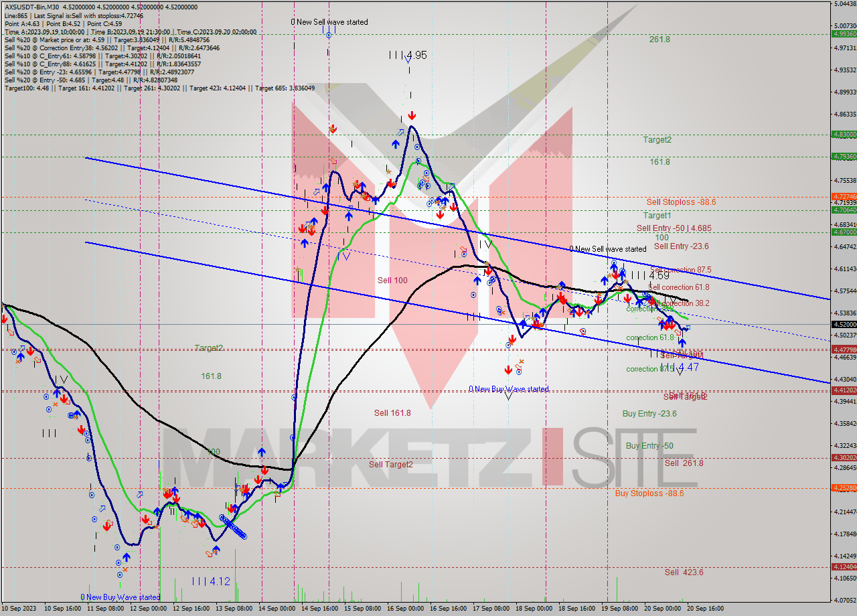Click the orange 4.72746 stoploss price tag
This screenshot has width=857, height=616.
[x=844, y=196]
